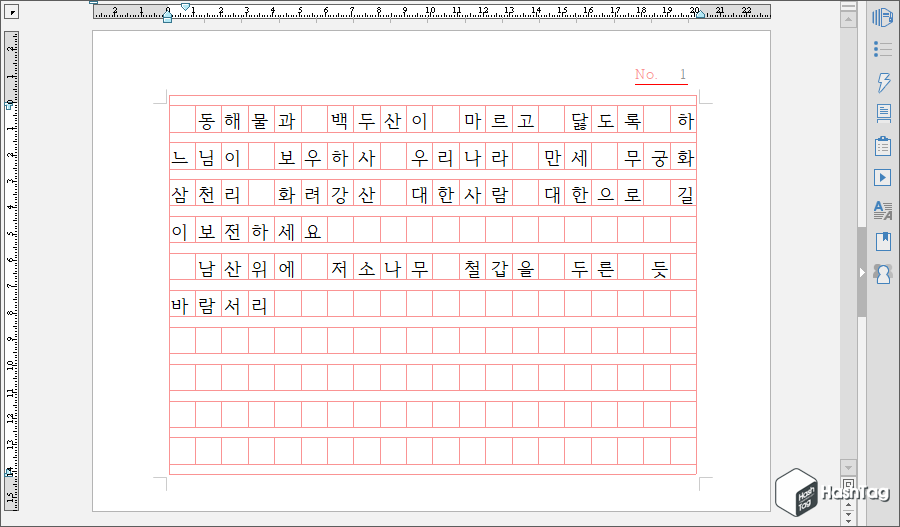Click the vertical scrollbar track middle
The image size is (900, 527).
(x=848, y=243)
